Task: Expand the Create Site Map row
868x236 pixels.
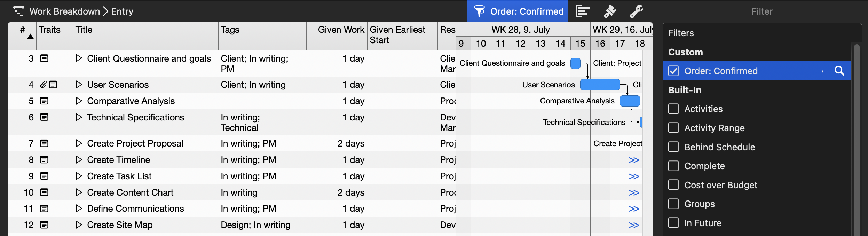Action: pyautogui.click(x=79, y=225)
